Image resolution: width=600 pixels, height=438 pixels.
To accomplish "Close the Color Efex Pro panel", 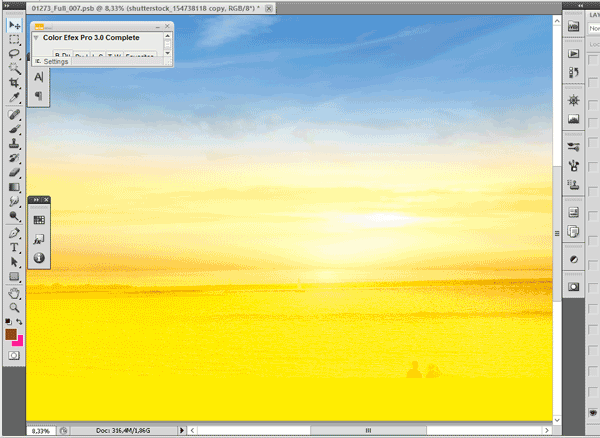I will (167, 26).
